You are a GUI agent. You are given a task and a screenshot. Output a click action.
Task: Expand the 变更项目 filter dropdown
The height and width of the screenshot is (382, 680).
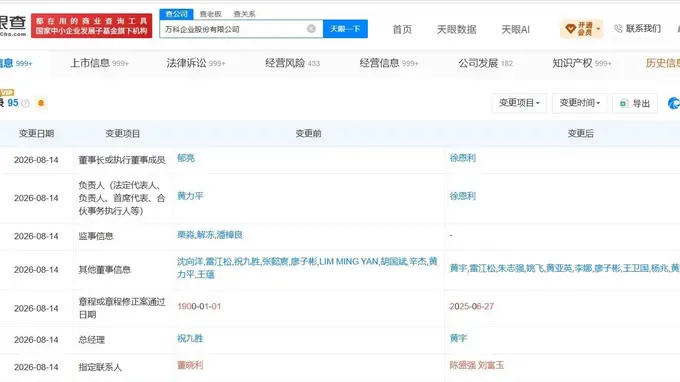point(519,103)
